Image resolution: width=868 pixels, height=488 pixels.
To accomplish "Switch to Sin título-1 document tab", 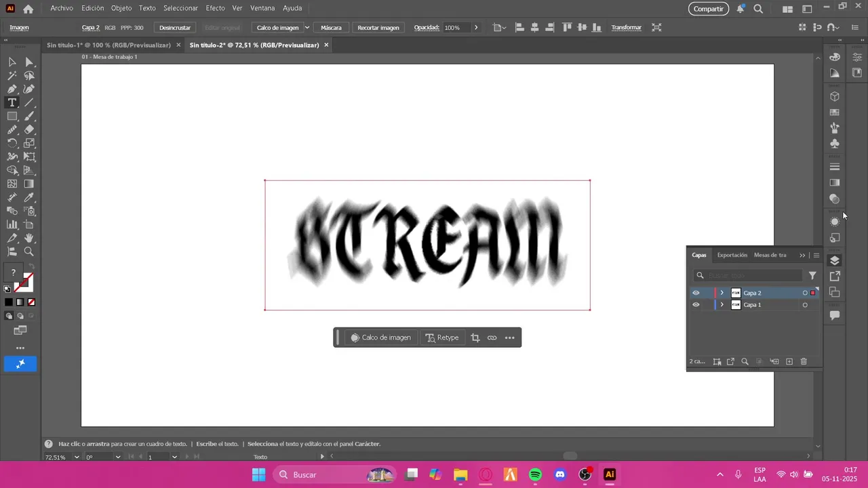I will (x=108, y=45).
